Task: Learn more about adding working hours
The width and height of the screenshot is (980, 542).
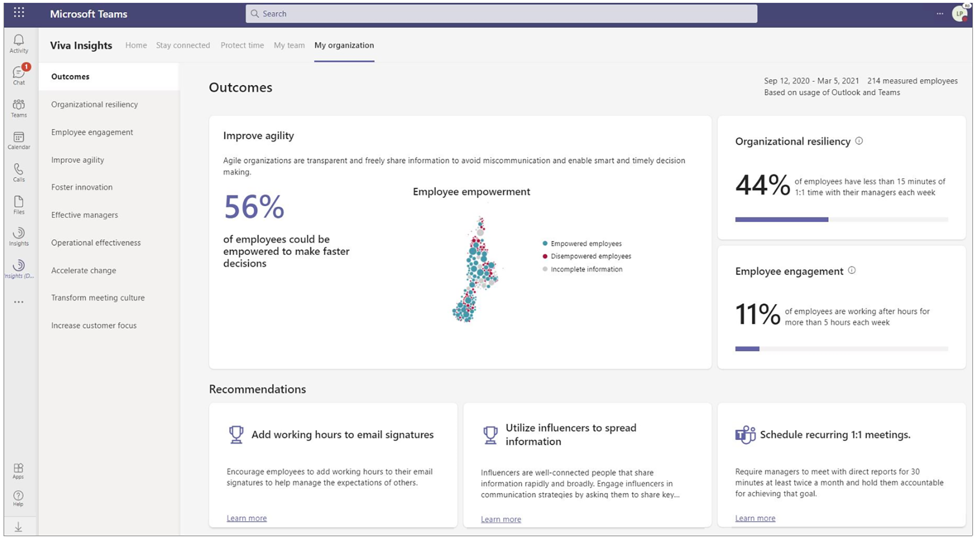Action: (x=247, y=518)
